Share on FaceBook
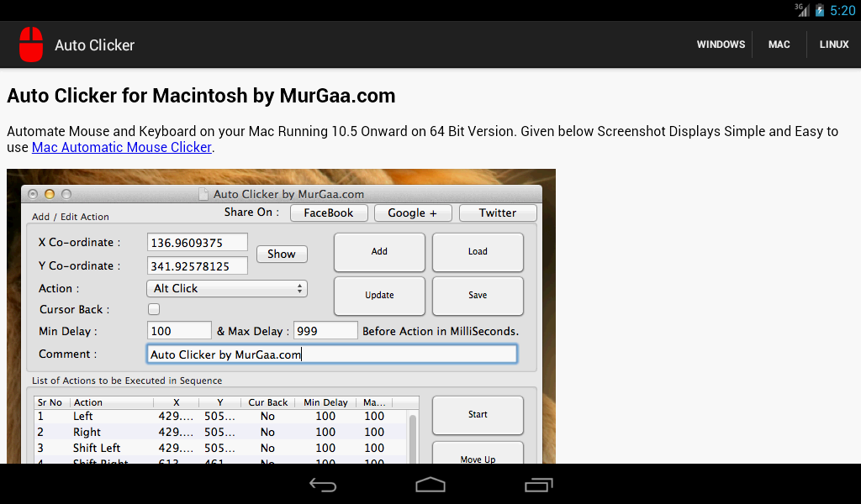 click(328, 213)
